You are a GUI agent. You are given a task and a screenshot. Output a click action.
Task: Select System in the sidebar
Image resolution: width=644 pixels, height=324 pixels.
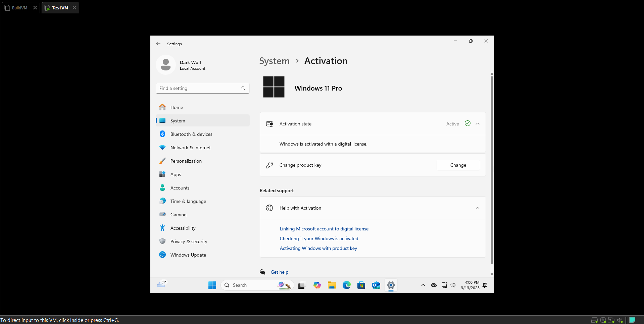[203, 121]
